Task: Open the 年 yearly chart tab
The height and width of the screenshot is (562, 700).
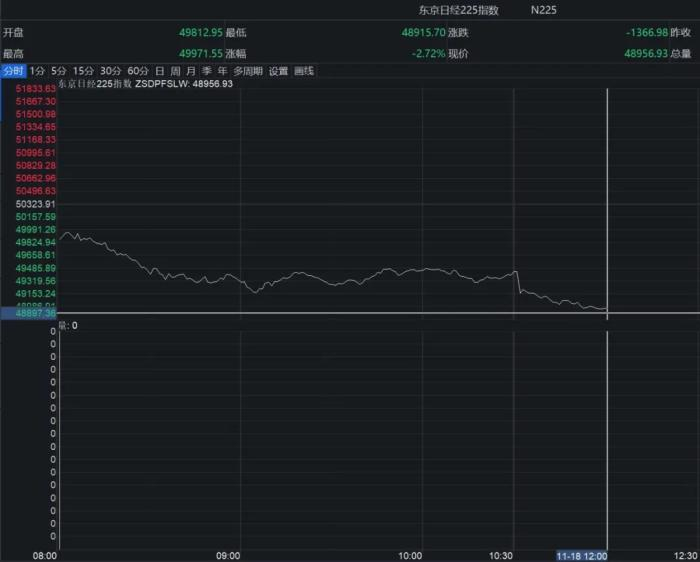Action: tap(222, 71)
